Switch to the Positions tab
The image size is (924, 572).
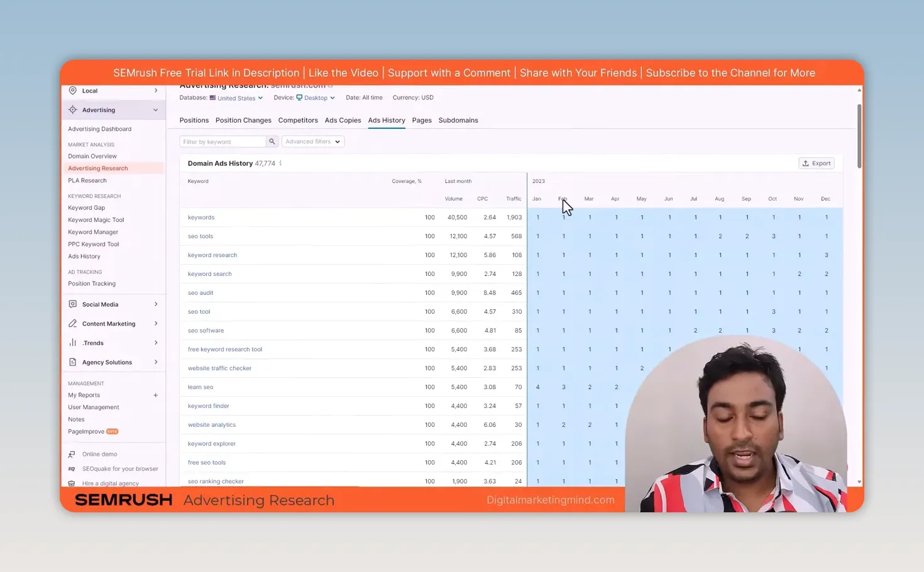194,120
